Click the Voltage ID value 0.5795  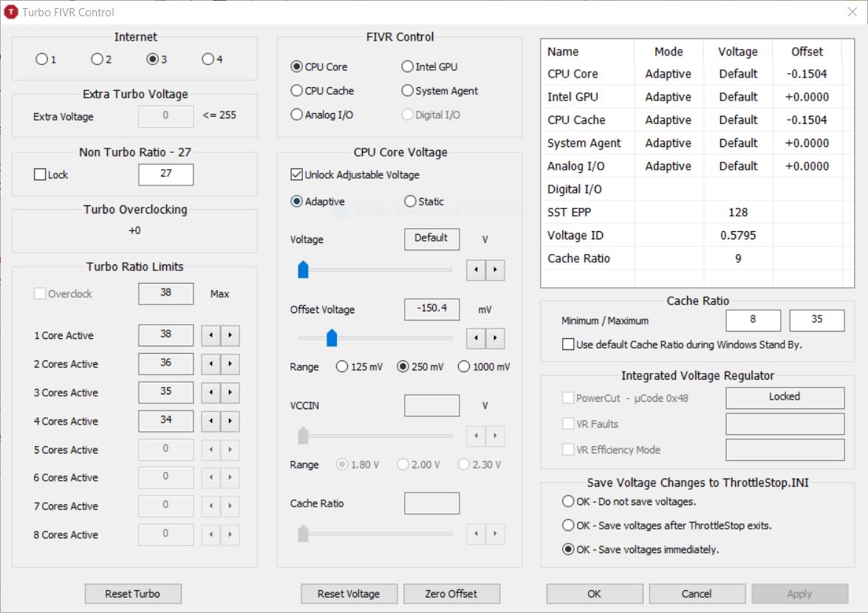(738, 236)
